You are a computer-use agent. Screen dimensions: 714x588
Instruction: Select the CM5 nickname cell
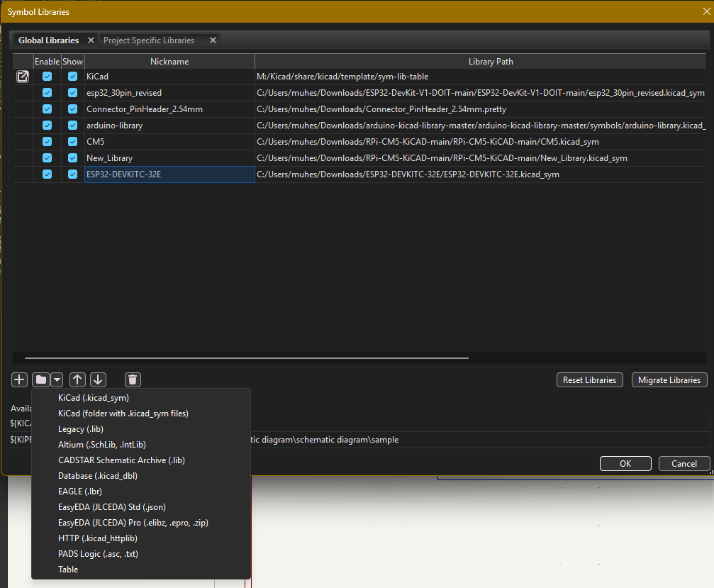pos(169,142)
